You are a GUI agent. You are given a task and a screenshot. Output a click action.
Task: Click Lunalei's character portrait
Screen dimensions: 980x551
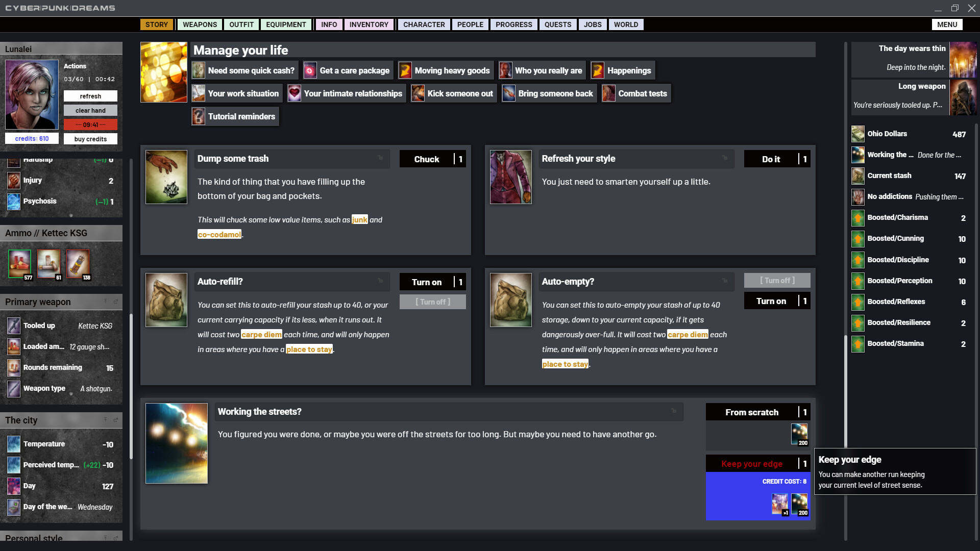tap(32, 94)
